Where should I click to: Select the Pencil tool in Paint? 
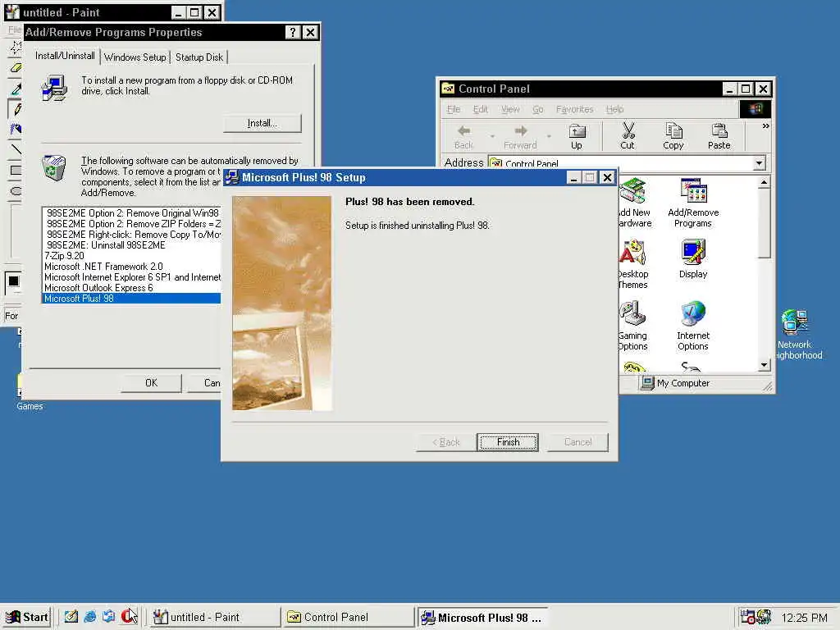coord(15,109)
